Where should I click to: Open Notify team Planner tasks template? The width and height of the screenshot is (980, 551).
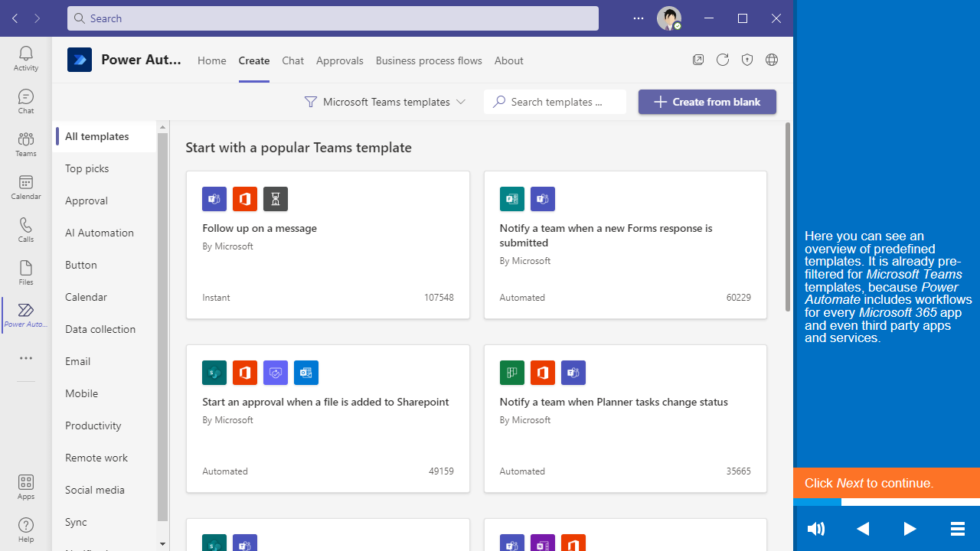pyautogui.click(x=626, y=419)
